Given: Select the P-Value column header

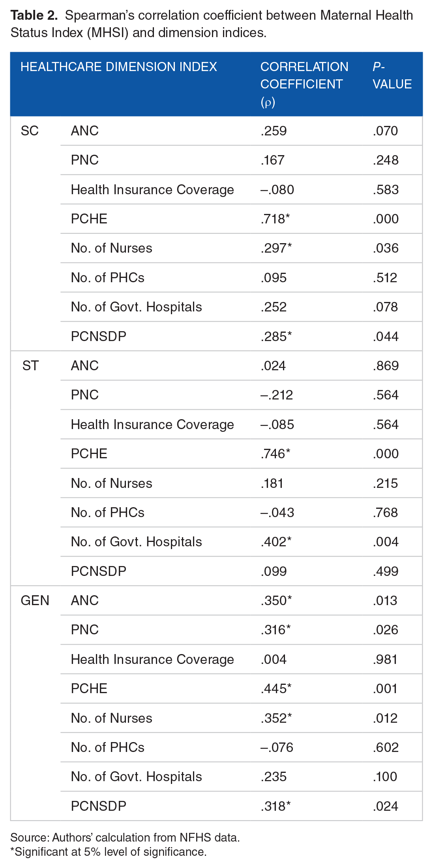Looking at the screenshot, I should [392, 75].
